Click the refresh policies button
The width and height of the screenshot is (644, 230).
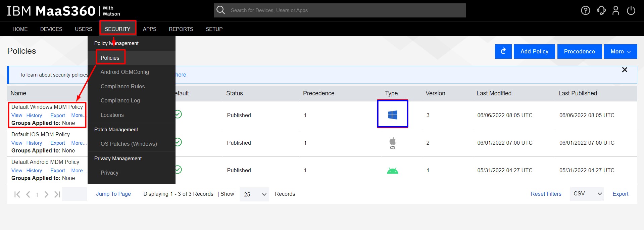[x=503, y=51]
